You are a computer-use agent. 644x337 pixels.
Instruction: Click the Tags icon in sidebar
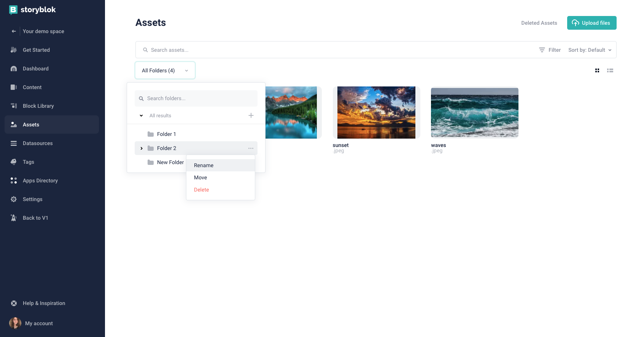point(14,162)
